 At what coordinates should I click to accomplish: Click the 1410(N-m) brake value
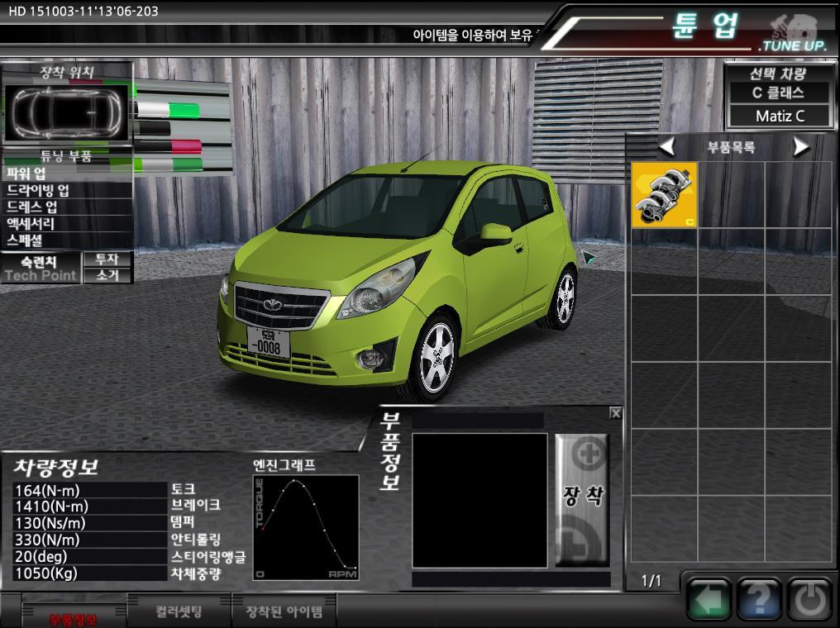coord(90,507)
